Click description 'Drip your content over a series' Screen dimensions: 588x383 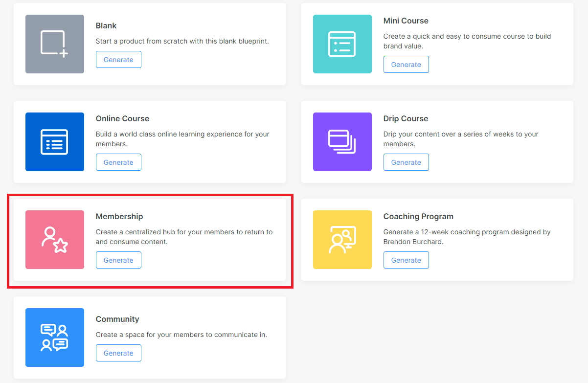coord(461,139)
